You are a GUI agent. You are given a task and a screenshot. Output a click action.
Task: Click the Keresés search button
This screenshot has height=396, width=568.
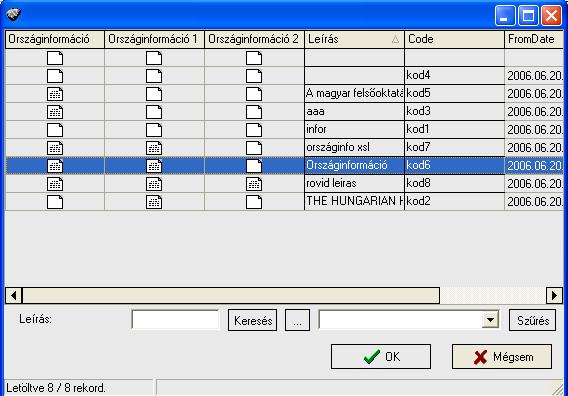pos(252,320)
